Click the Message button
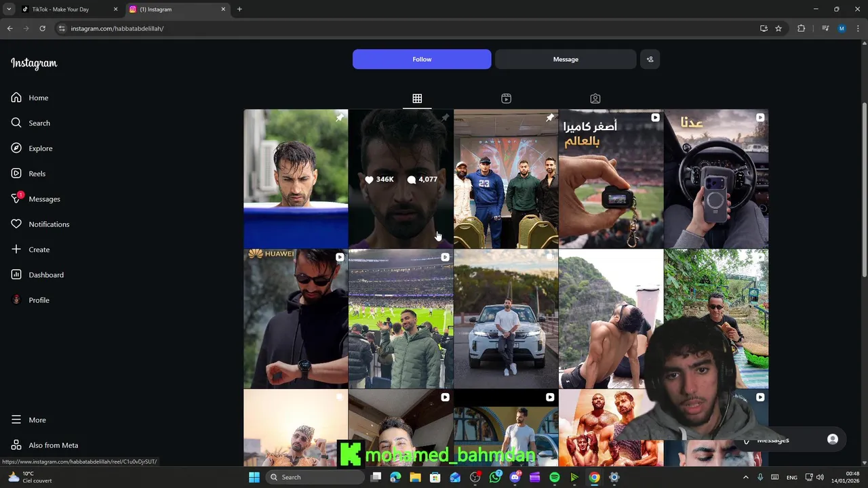 click(566, 59)
